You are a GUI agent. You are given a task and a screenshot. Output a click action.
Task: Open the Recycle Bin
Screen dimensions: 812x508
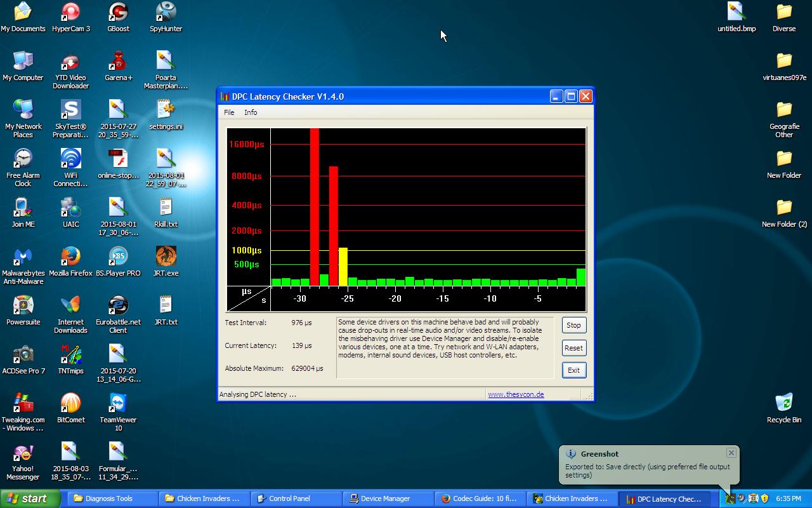pos(784,404)
